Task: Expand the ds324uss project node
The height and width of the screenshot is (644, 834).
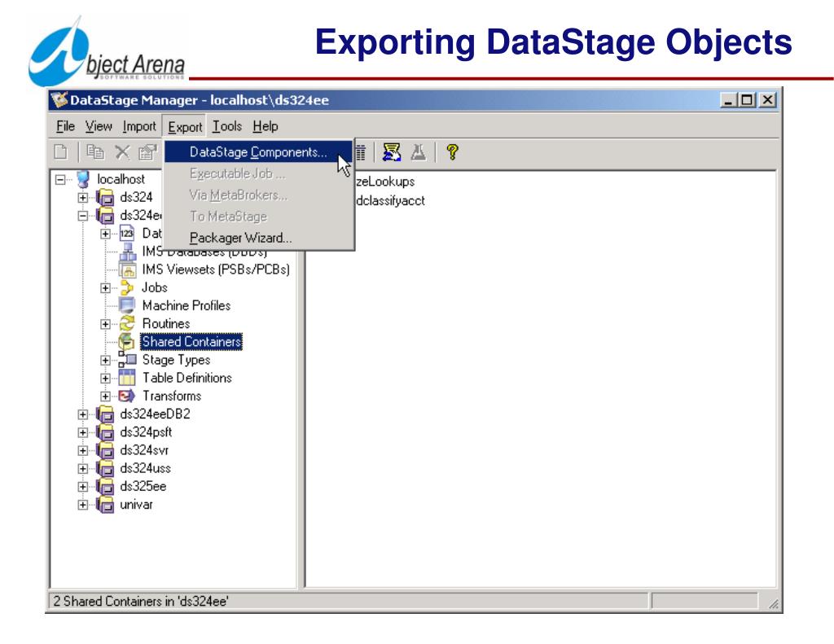Action: pyautogui.click(x=83, y=469)
